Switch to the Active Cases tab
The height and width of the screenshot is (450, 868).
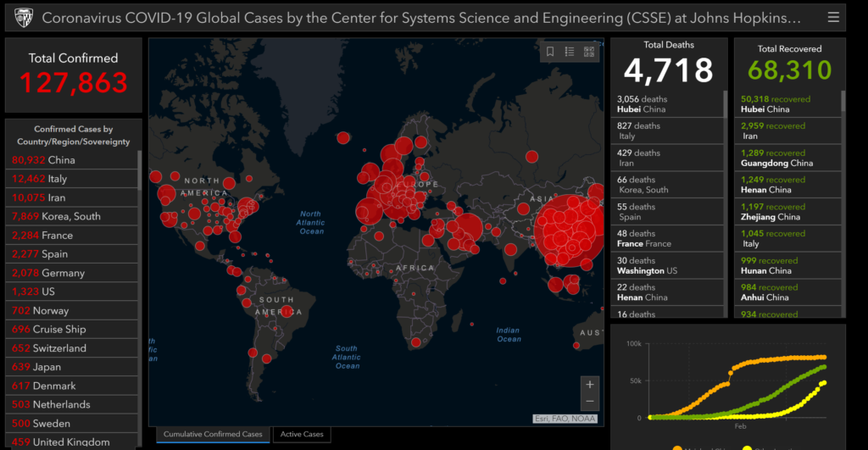(x=302, y=434)
